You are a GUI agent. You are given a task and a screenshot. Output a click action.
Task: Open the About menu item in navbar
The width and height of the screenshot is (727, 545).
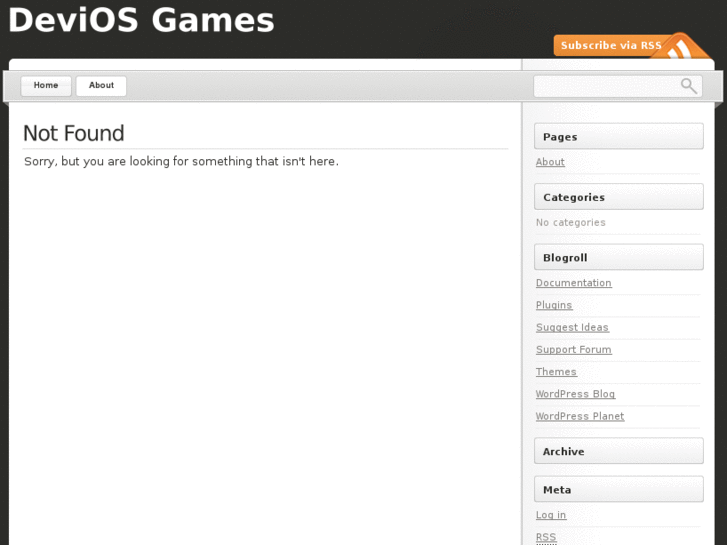pos(101,86)
